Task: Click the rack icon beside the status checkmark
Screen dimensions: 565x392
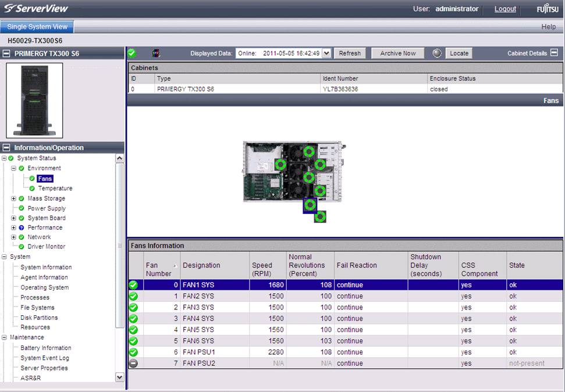Action: (155, 53)
